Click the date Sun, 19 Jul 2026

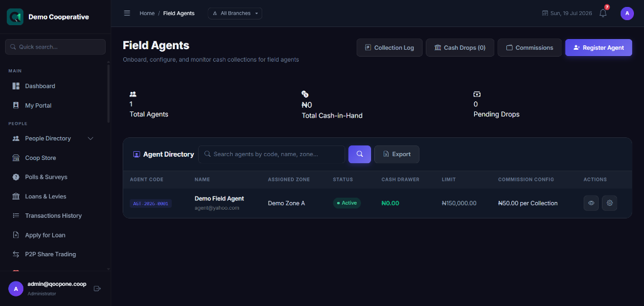coord(571,13)
